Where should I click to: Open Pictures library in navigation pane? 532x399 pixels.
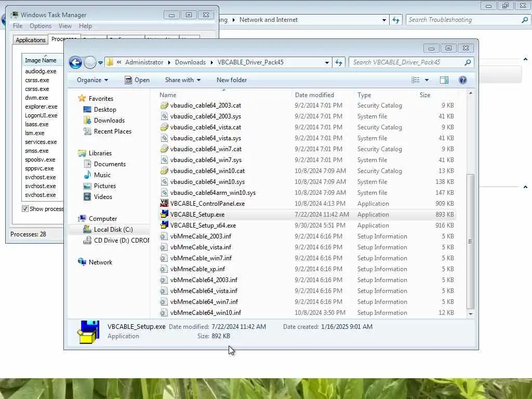(x=104, y=186)
